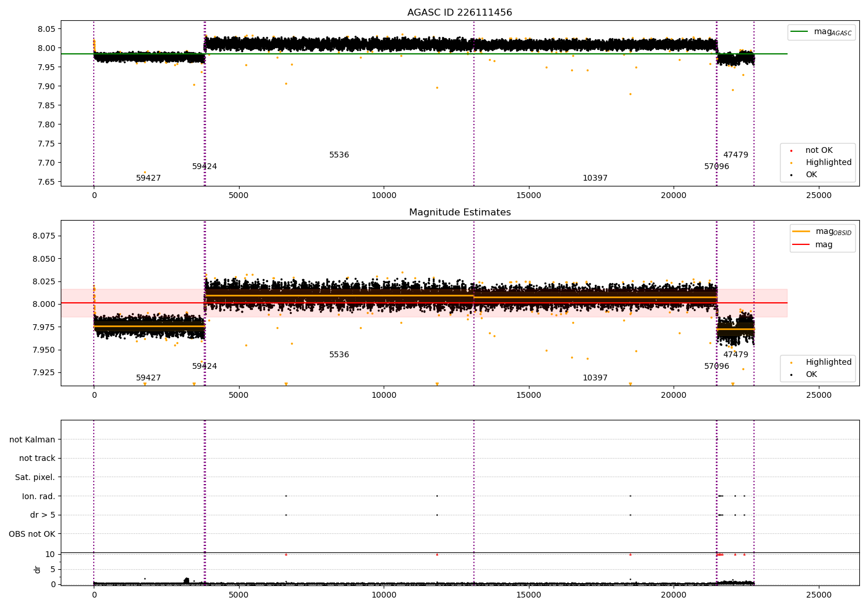Click OBSID label 59424 in the top plot
This screenshot has height=608, width=868.
pos(205,167)
